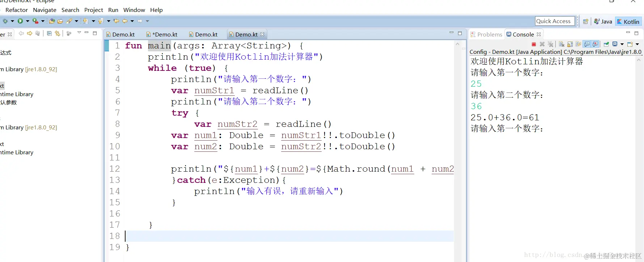This screenshot has height=262, width=644.
Task: Click Remove Launch gray X in the Console
Action: coord(542,44)
